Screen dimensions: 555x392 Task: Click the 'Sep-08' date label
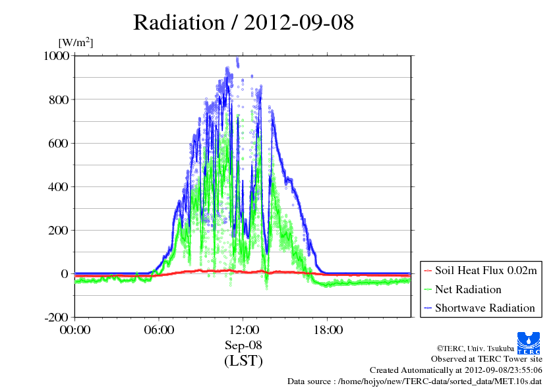click(x=243, y=345)
